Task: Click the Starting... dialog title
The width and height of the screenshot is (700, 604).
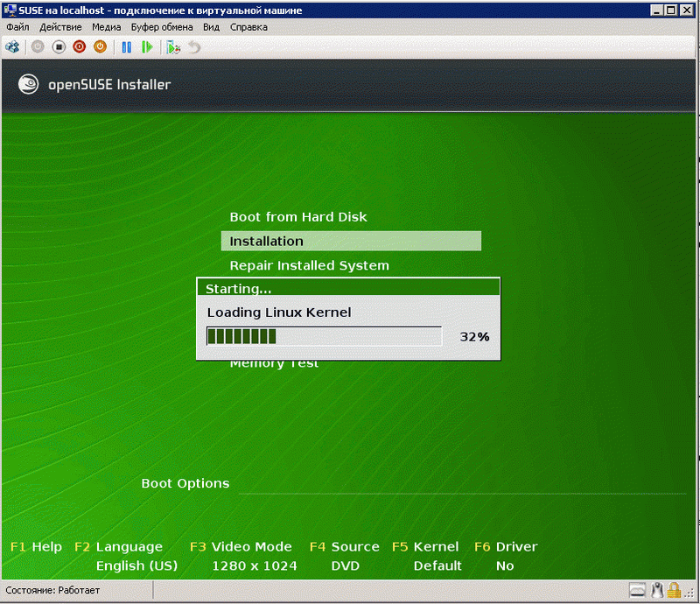Action: pyautogui.click(x=238, y=289)
